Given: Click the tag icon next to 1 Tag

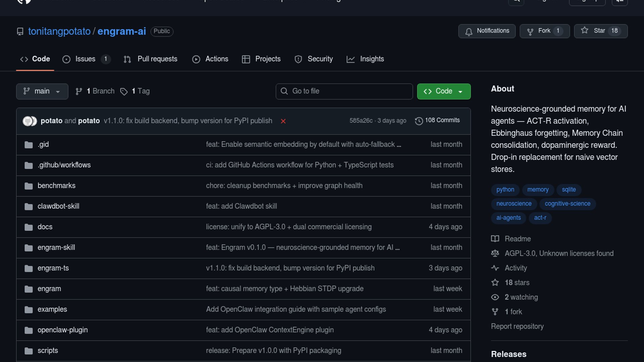Looking at the screenshot, I should point(124,92).
